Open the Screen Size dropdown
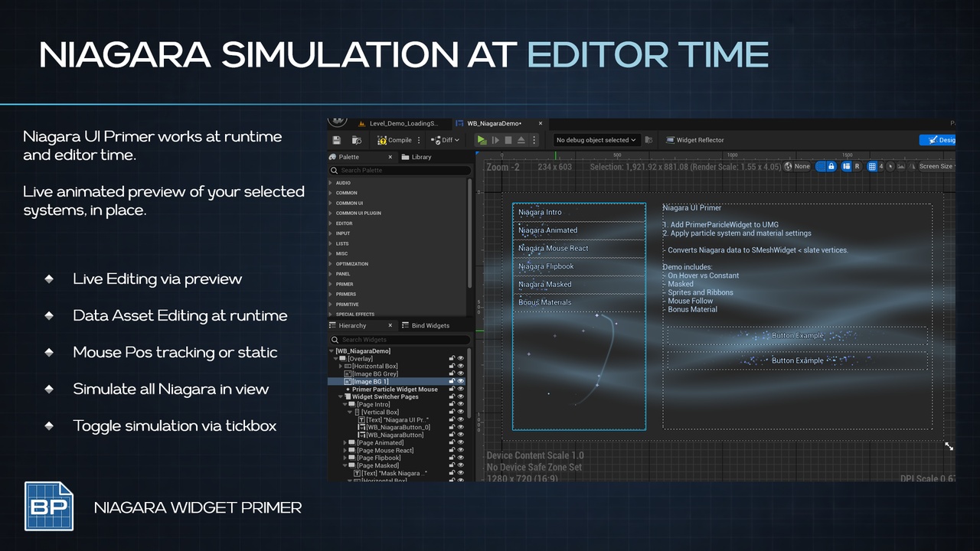 point(937,166)
